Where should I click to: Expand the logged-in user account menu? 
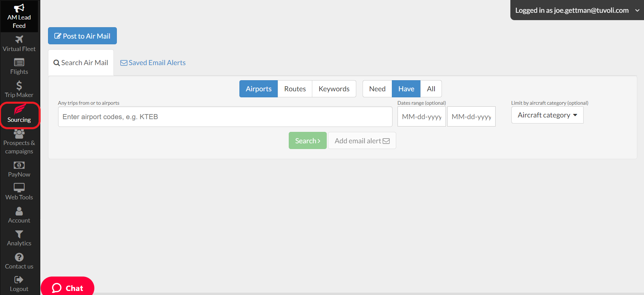pos(577,10)
